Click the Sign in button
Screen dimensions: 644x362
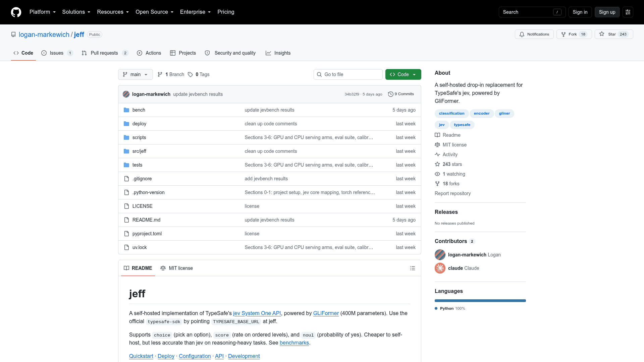pyautogui.click(x=580, y=12)
